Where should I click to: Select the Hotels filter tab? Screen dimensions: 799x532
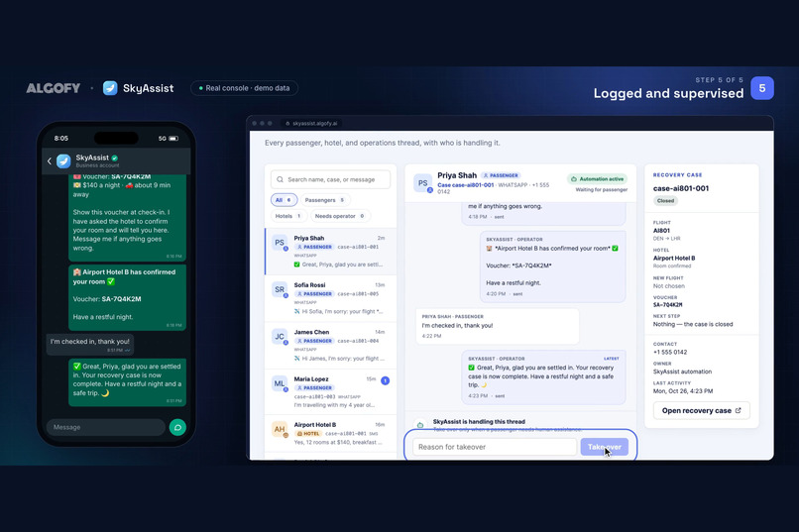(287, 216)
